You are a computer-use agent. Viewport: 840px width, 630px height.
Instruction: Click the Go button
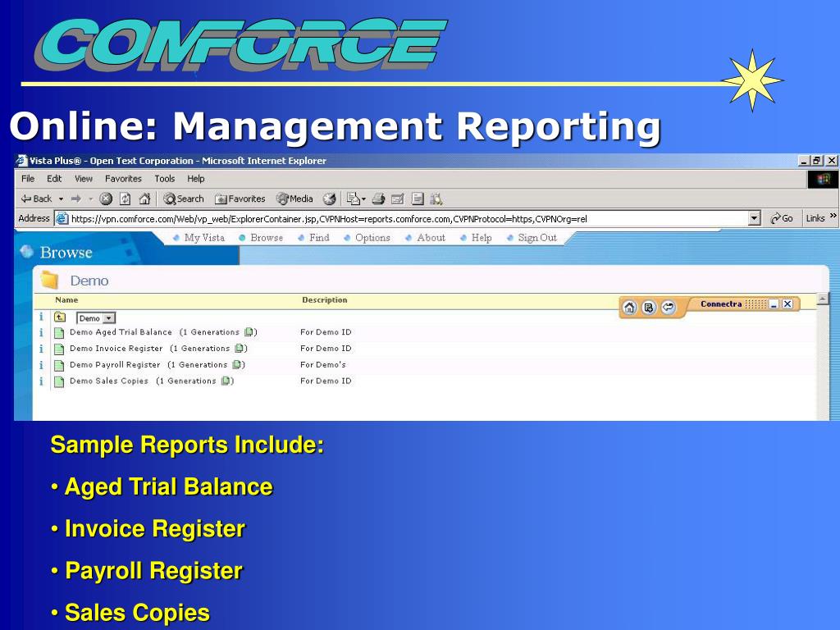tap(782, 218)
